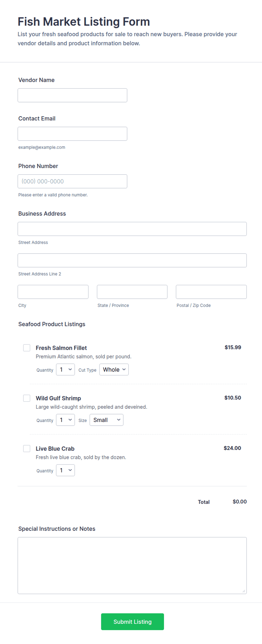Click into the Contact Email field
The image size is (262, 644).
point(72,134)
